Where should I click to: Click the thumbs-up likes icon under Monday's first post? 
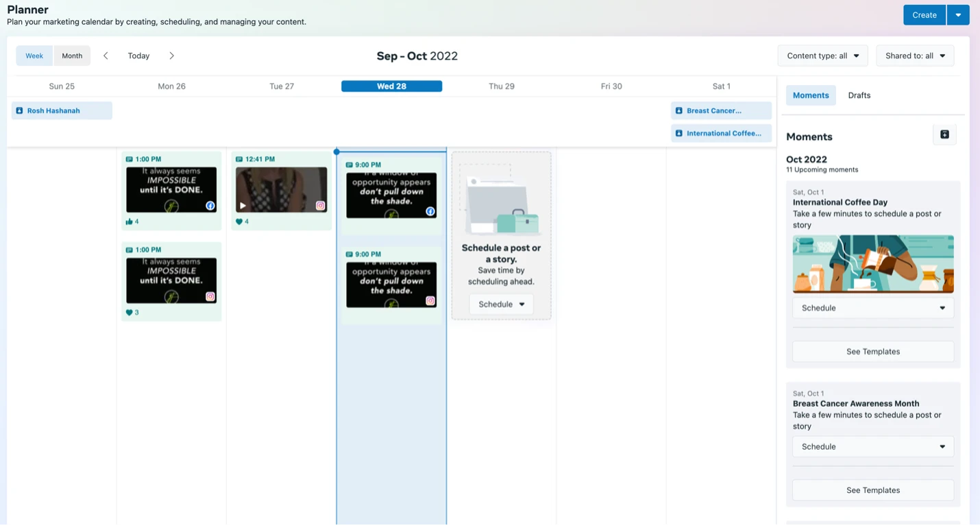point(129,221)
